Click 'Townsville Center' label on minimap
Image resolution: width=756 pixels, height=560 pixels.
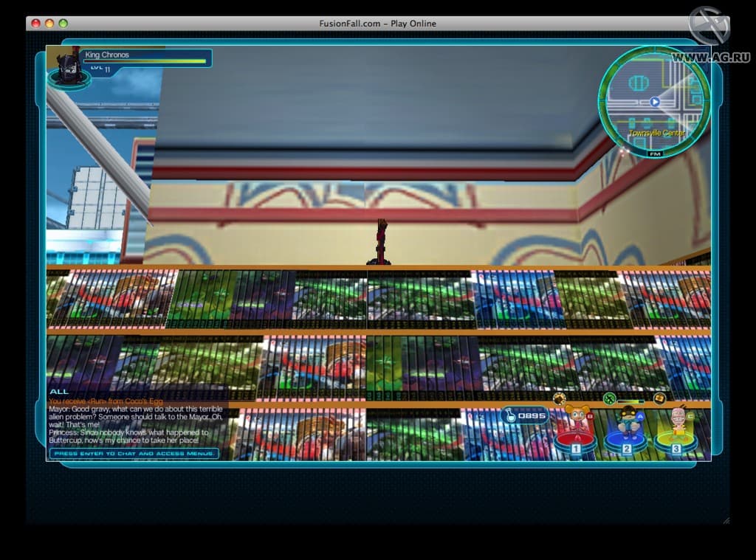[x=656, y=133]
